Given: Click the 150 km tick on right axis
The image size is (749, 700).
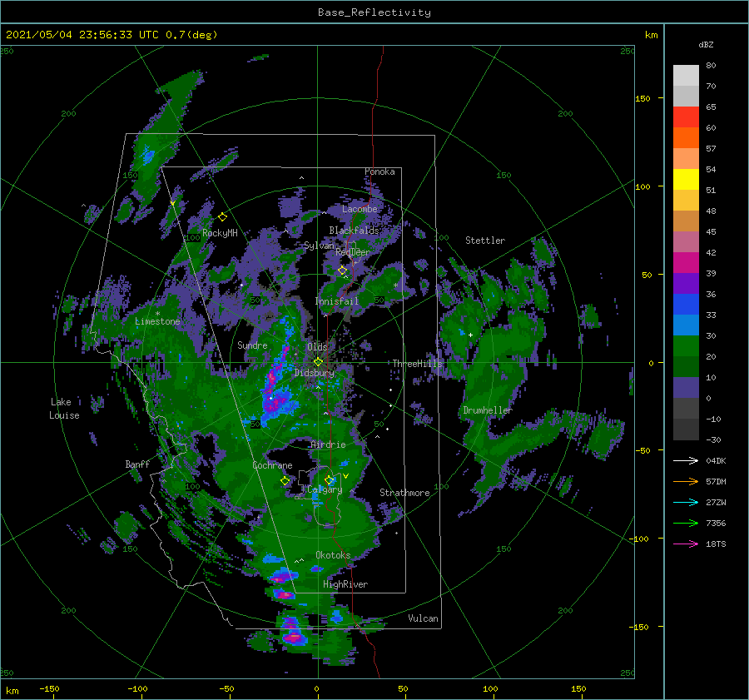Looking at the screenshot, I should [643, 98].
